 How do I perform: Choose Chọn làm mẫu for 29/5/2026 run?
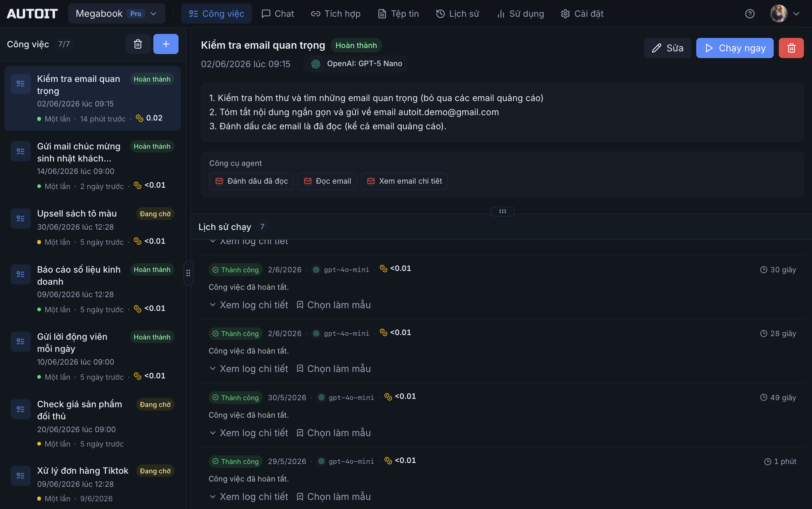pos(333,497)
